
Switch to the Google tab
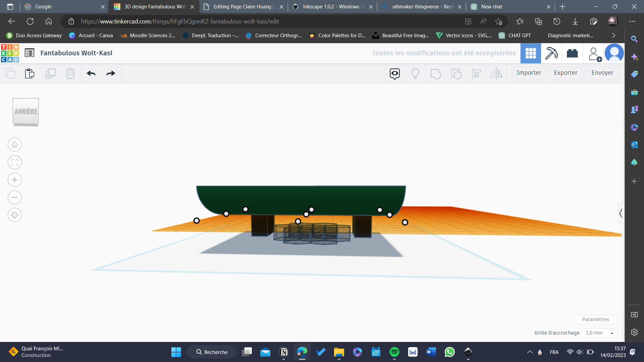point(64,7)
